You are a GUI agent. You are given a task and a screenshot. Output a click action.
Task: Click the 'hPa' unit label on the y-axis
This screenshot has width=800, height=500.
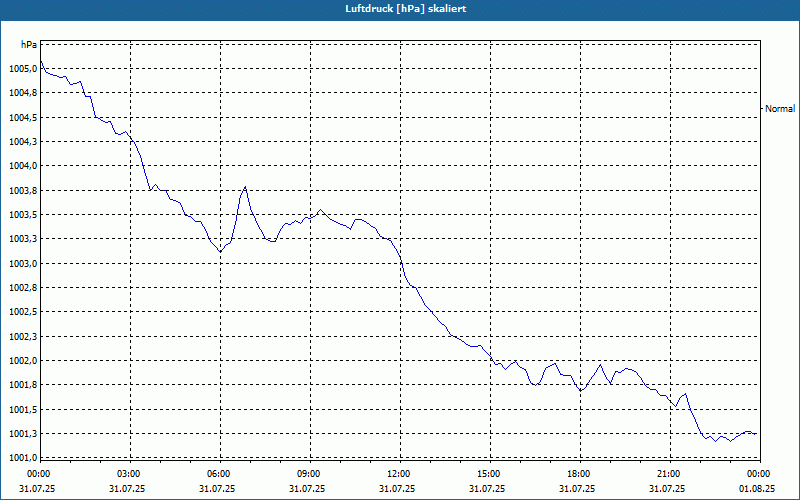[x=29, y=44]
